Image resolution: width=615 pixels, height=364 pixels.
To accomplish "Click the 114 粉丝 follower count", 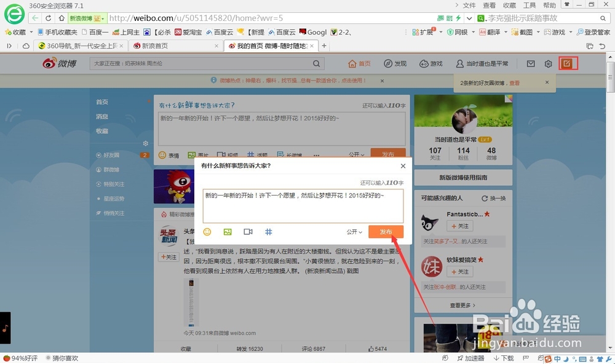I will (463, 153).
